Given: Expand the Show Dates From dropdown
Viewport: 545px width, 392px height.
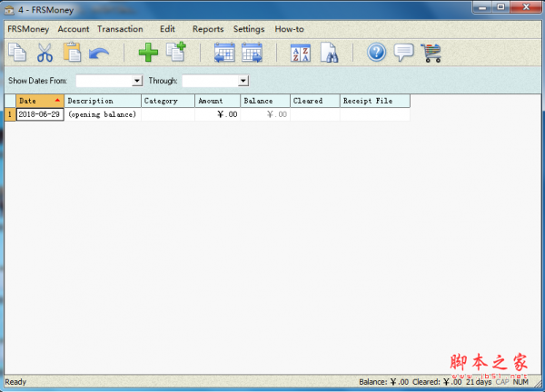Looking at the screenshot, I should pyautogui.click(x=137, y=81).
